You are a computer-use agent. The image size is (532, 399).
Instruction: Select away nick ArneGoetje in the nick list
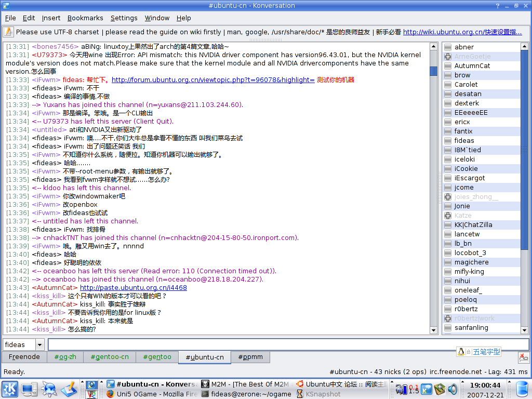[481, 57]
